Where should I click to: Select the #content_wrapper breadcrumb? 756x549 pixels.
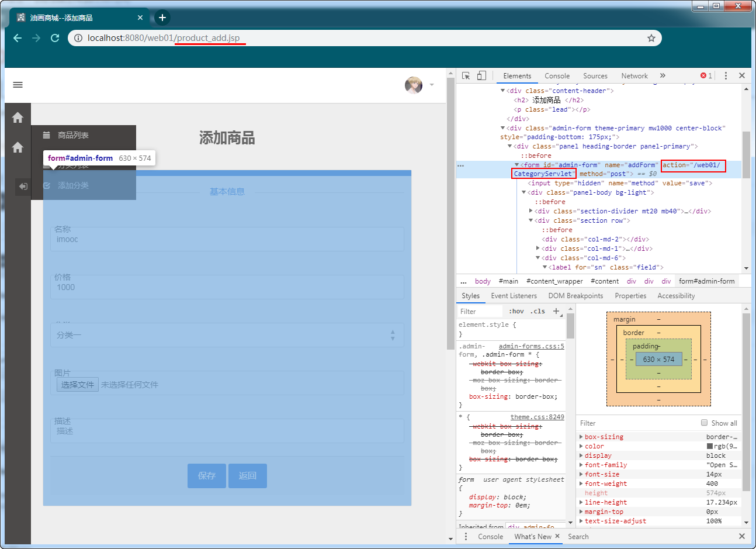point(554,281)
